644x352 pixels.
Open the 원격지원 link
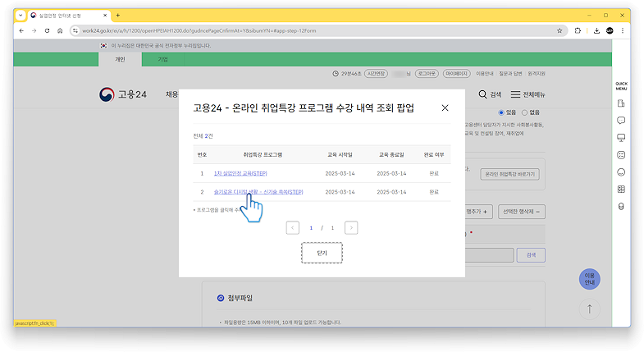537,74
